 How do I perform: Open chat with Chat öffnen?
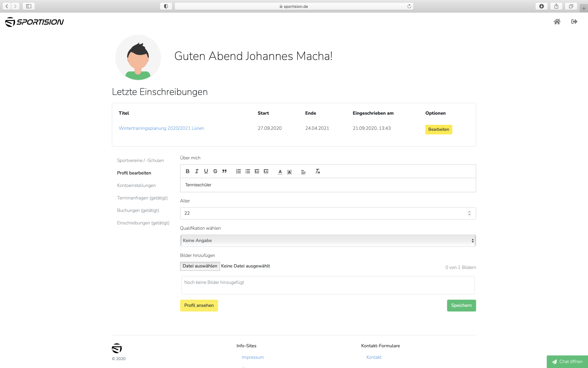(x=567, y=362)
